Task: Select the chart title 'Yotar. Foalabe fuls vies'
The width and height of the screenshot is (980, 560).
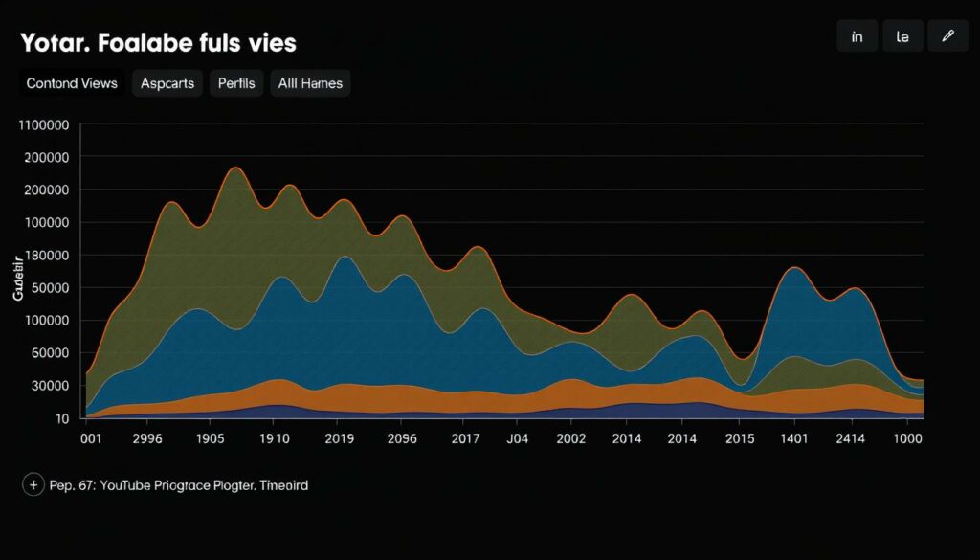Action: click(158, 42)
